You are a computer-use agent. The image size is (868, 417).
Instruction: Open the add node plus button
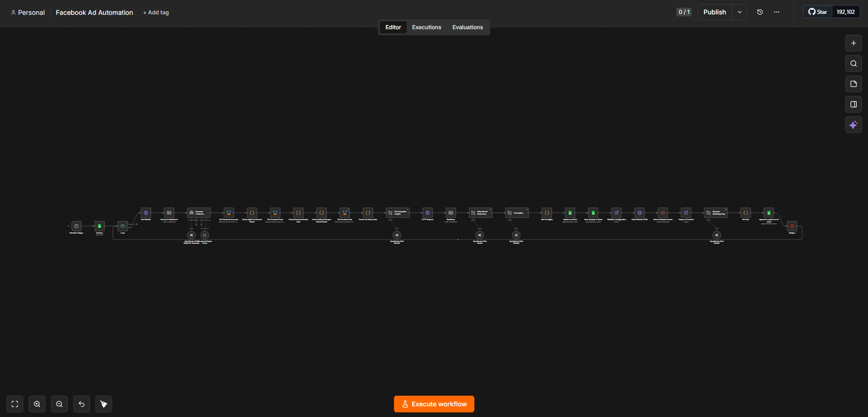pyautogui.click(x=853, y=43)
